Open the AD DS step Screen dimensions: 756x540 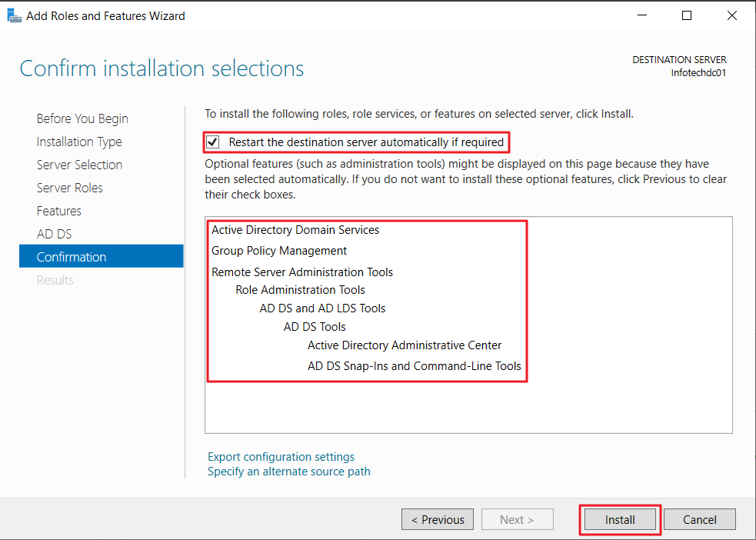[x=54, y=235]
